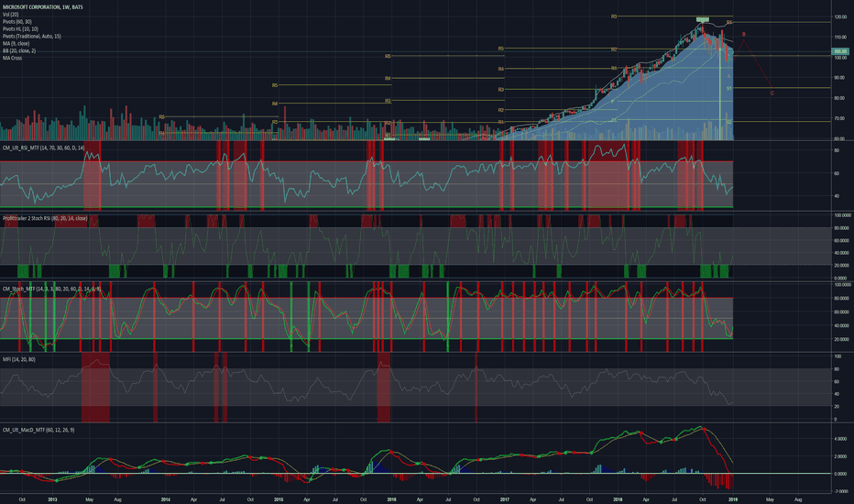Screen dimensions: 854x504
Task: Click the green high-price marker above the peak
Action: [703, 19]
